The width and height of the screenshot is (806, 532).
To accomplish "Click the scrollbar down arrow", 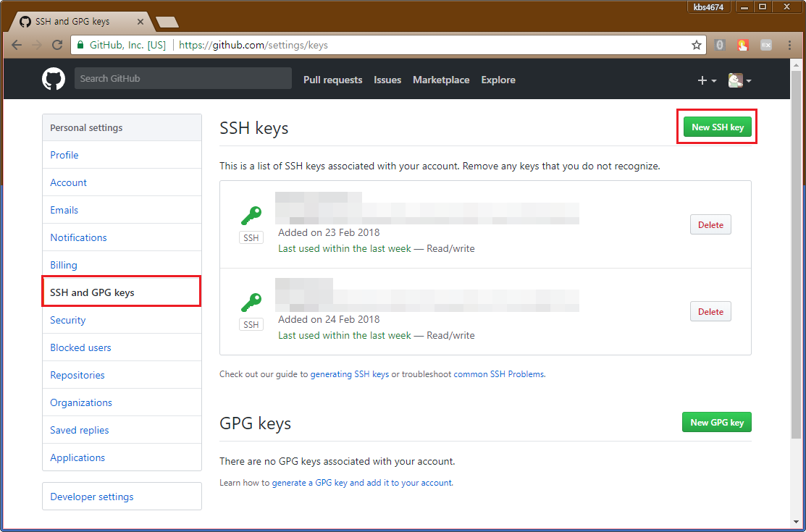I will click(x=796, y=522).
